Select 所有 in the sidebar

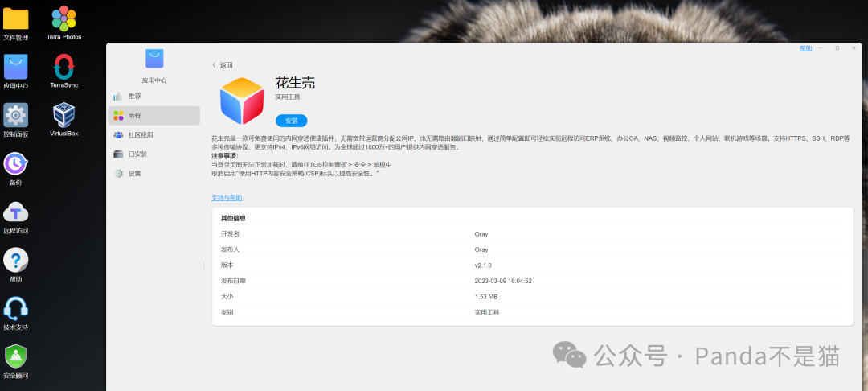click(x=154, y=116)
